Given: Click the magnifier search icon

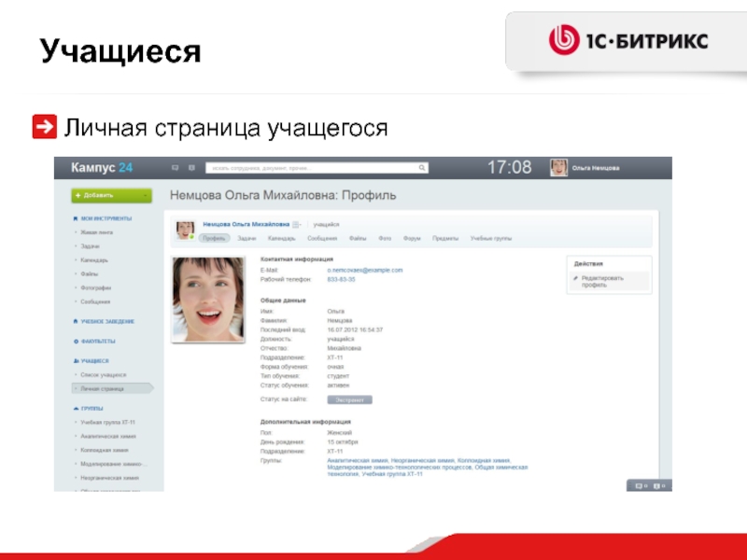Looking at the screenshot, I should tap(422, 168).
